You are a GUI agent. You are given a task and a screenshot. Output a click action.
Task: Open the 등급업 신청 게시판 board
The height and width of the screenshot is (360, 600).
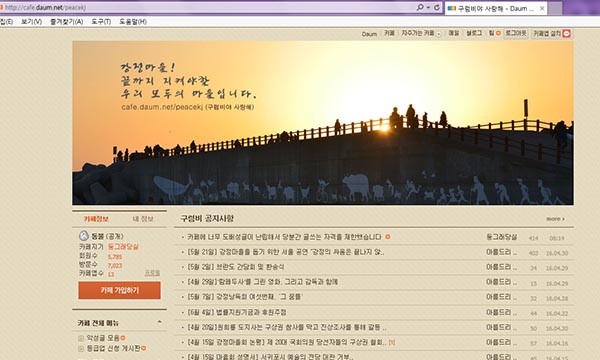[x=113, y=348]
